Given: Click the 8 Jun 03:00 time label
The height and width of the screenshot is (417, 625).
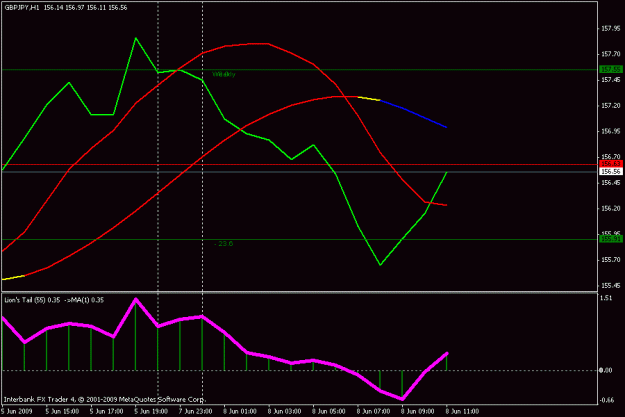Looking at the screenshot, I should (x=285, y=411).
